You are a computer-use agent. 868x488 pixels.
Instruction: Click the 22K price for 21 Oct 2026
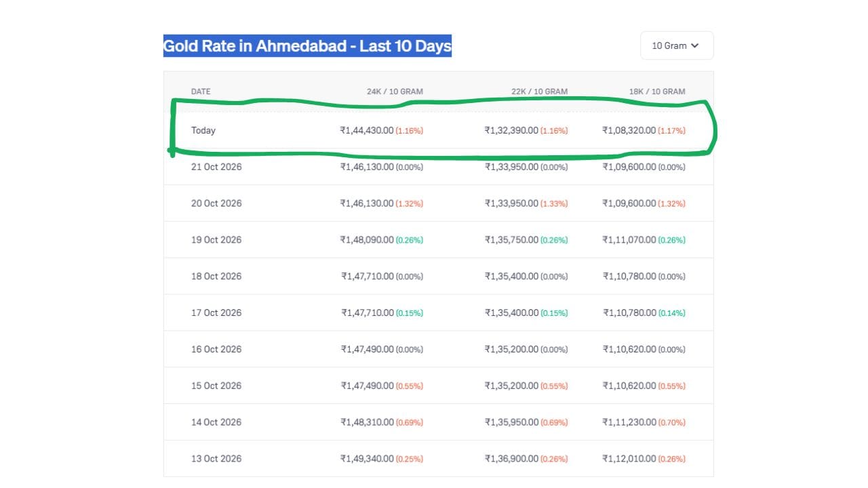[511, 167]
